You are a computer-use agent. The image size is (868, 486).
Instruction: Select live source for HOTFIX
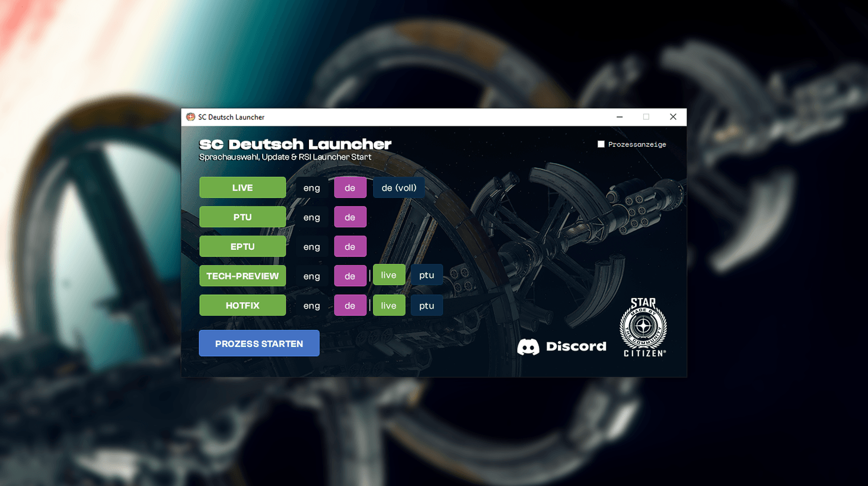pyautogui.click(x=388, y=306)
